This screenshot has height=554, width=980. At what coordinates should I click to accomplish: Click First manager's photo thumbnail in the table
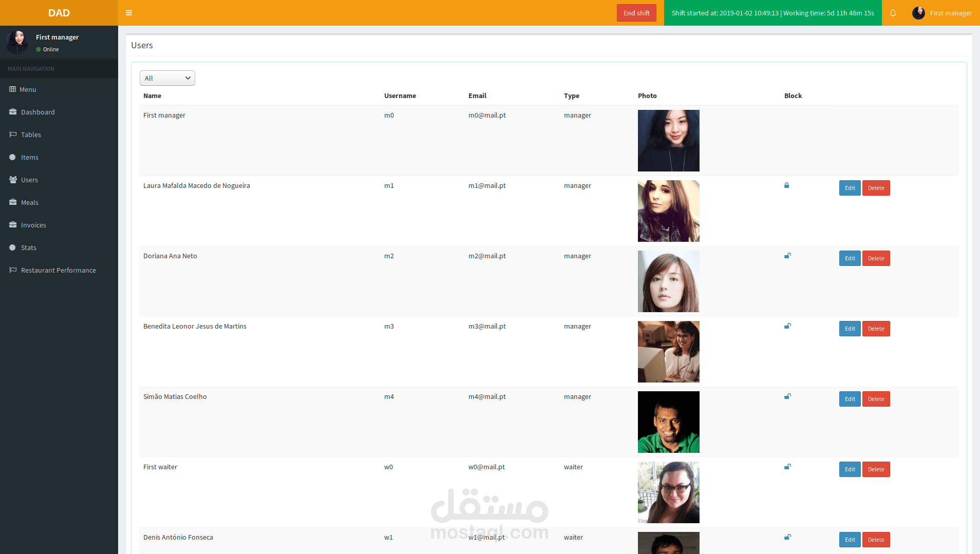coord(668,141)
